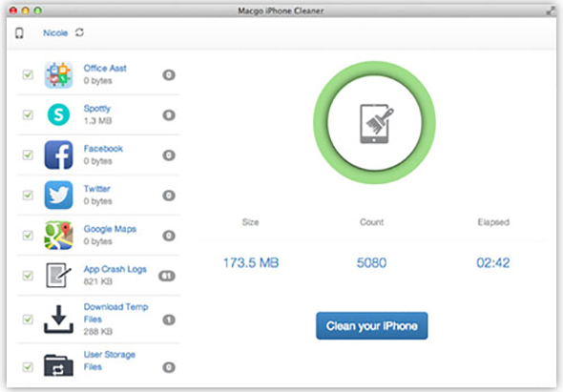Click the Twitter app icon

[x=58, y=195]
